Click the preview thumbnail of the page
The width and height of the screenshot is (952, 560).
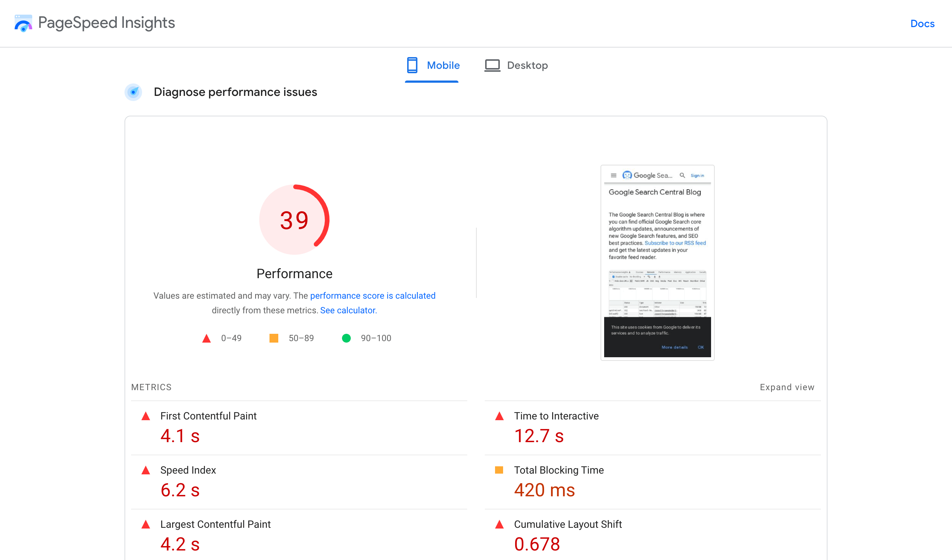click(x=657, y=261)
